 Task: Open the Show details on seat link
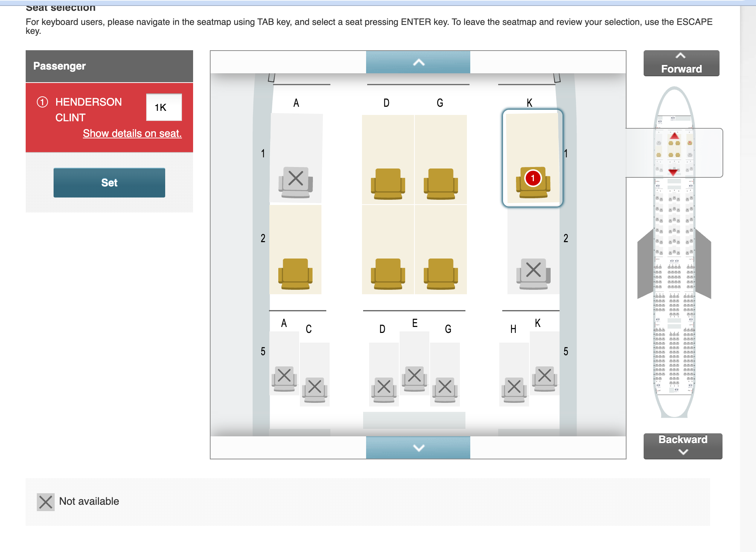point(132,133)
